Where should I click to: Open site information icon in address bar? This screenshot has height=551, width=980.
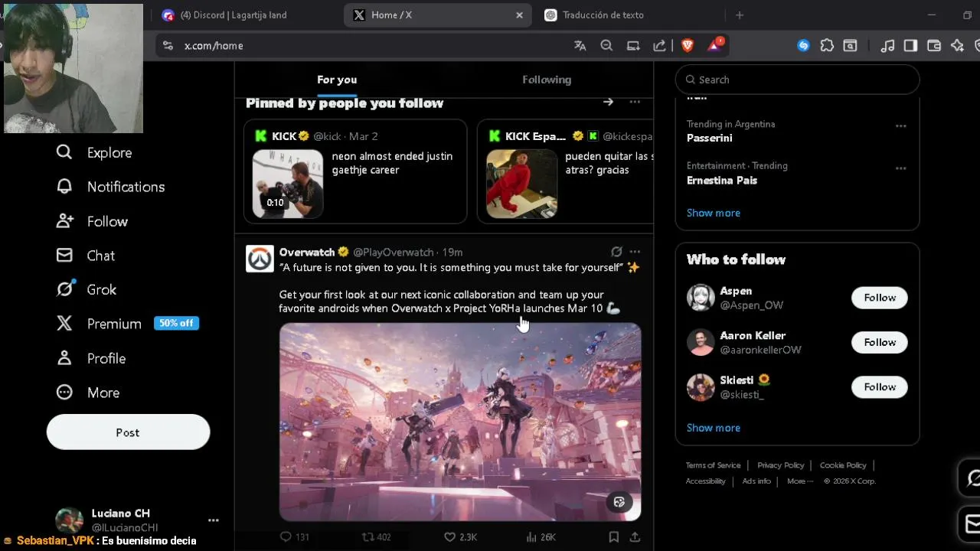pos(168,46)
